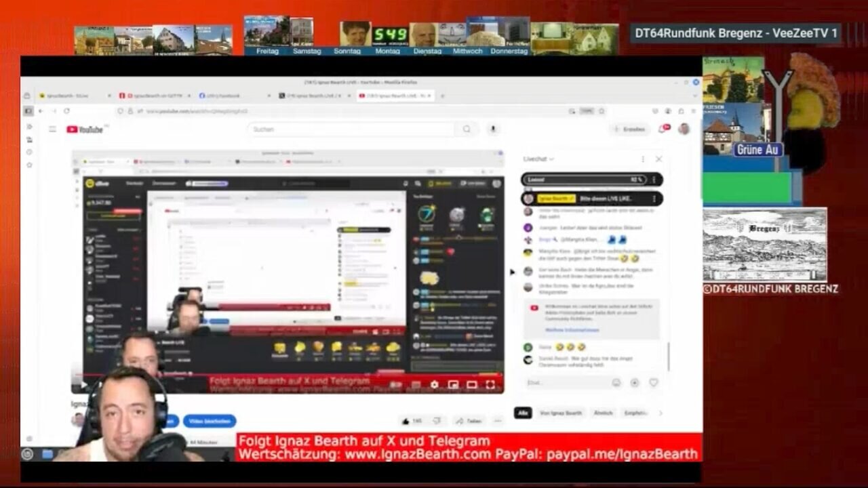Dislike the video with thumbs-down button

coord(437,421)
